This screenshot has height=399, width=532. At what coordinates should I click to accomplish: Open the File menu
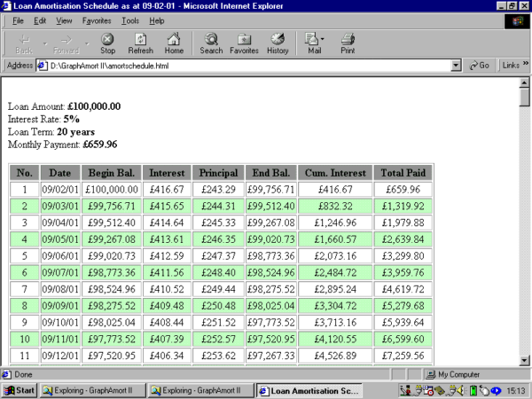(18, 20)
